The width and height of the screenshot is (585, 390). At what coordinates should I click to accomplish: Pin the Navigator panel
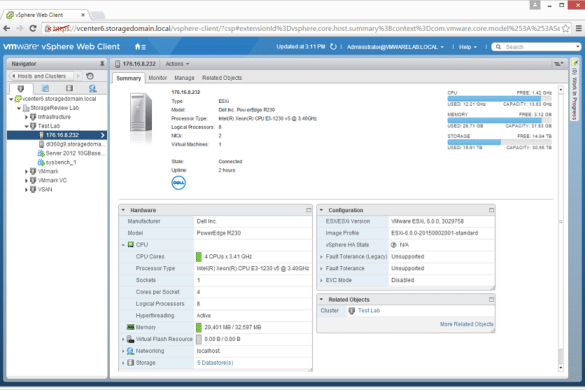click(102, 64)
